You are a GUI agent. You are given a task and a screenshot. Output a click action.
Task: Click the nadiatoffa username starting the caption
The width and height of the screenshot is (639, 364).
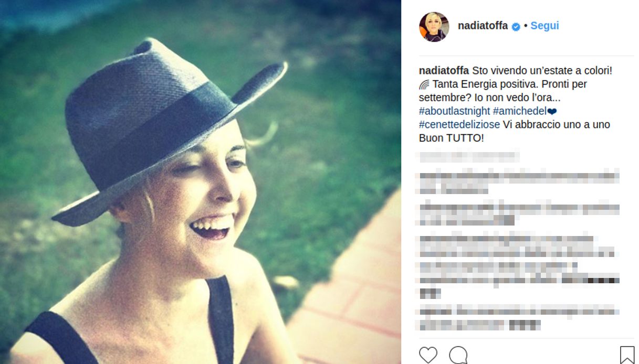[x=444, y=70]
